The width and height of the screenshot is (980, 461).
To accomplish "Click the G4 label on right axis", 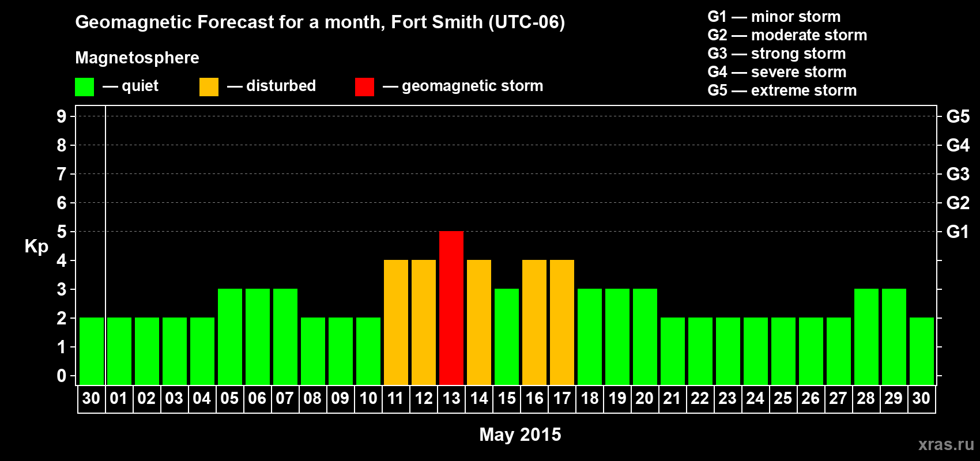I will (958, 145).
